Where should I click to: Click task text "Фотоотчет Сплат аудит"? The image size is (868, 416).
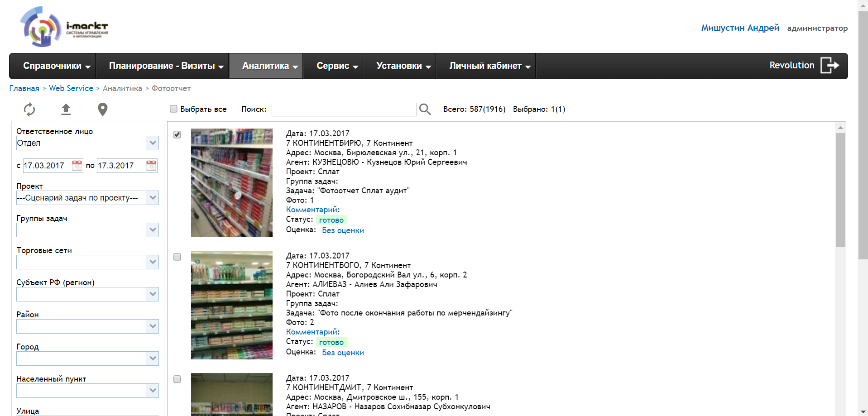[x=363, y=191]
